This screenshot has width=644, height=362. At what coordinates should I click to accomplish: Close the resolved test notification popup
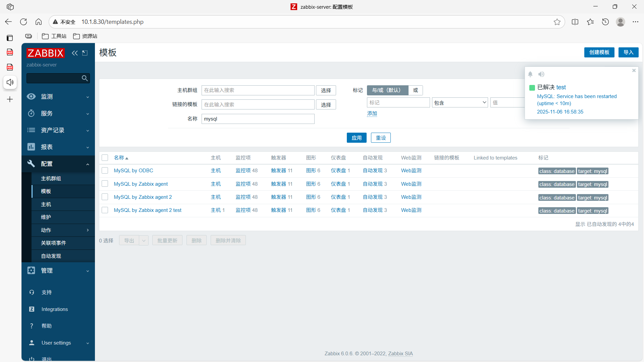coord(634,71)
